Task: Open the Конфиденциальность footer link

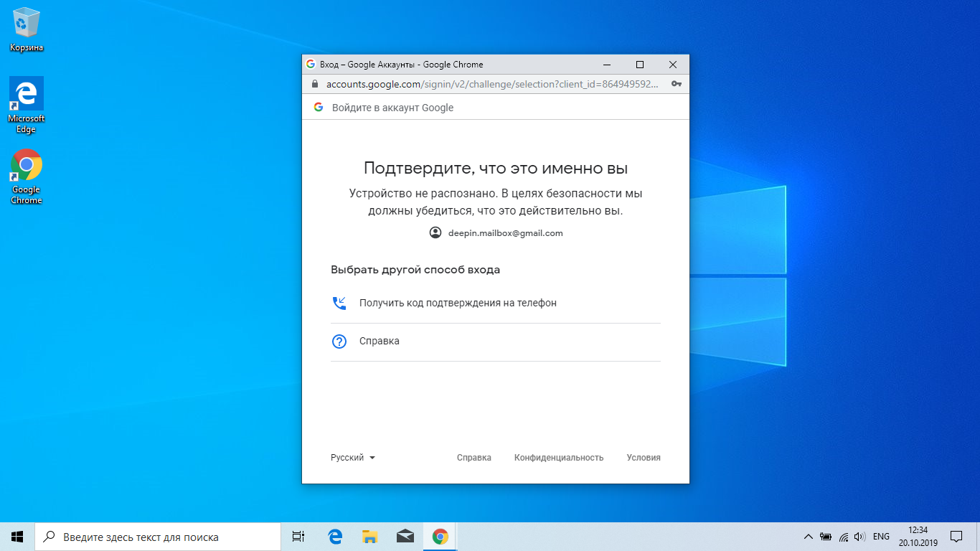Action: click(x=559, y=458)
